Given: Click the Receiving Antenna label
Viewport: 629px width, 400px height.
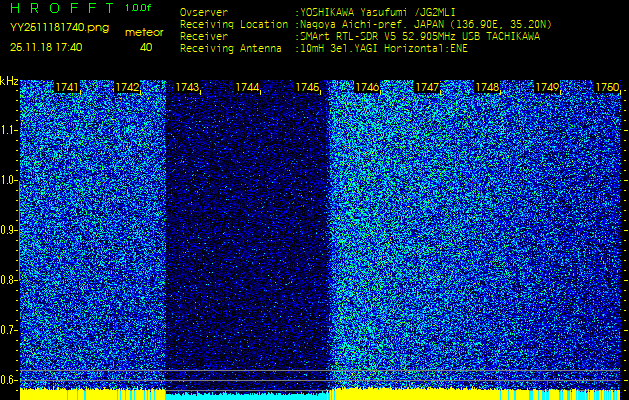Looking at the screenshot, I should coord(231,49).
